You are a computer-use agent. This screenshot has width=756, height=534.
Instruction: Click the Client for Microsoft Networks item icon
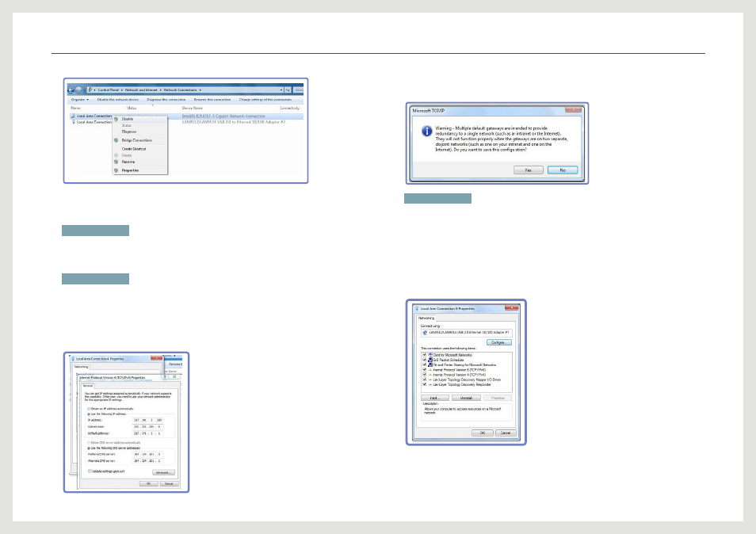pyautogui.click(x=430, y=355)
